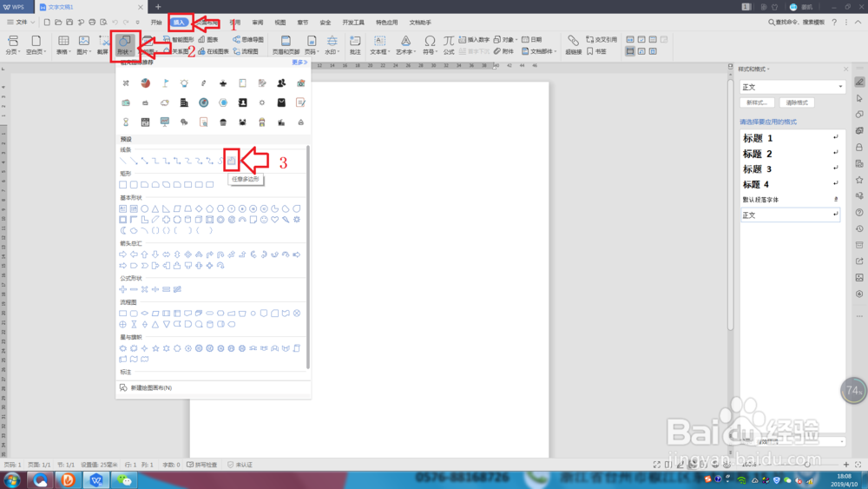The image size is (868, 489).
Task: Select the diamond shape in 基本形状
Action: [x=199, y=208]
